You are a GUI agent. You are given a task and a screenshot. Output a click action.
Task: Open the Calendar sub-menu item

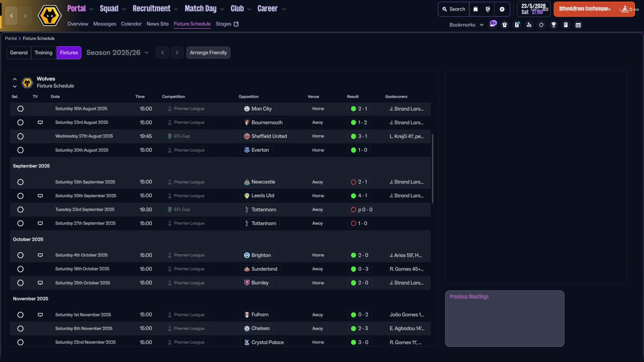click(x=131, y=24)
